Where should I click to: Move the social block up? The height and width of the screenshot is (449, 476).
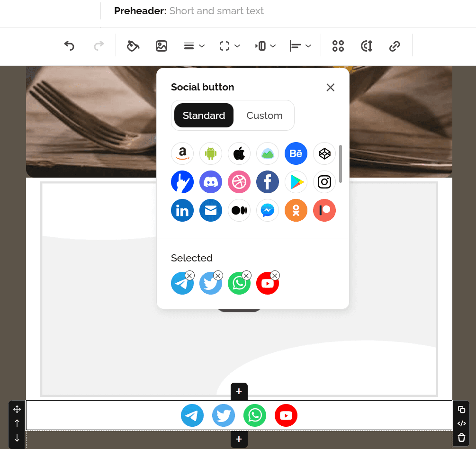click(17, 423)
